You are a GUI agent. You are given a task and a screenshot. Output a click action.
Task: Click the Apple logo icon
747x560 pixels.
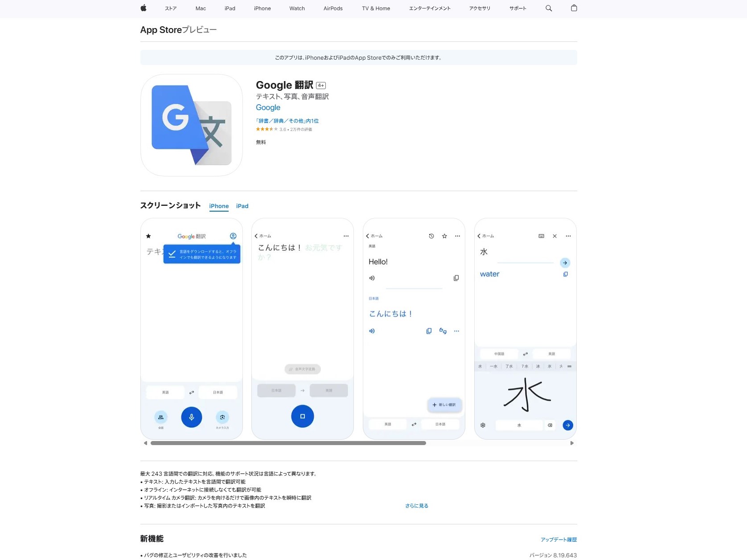click(x=144, y=8)
